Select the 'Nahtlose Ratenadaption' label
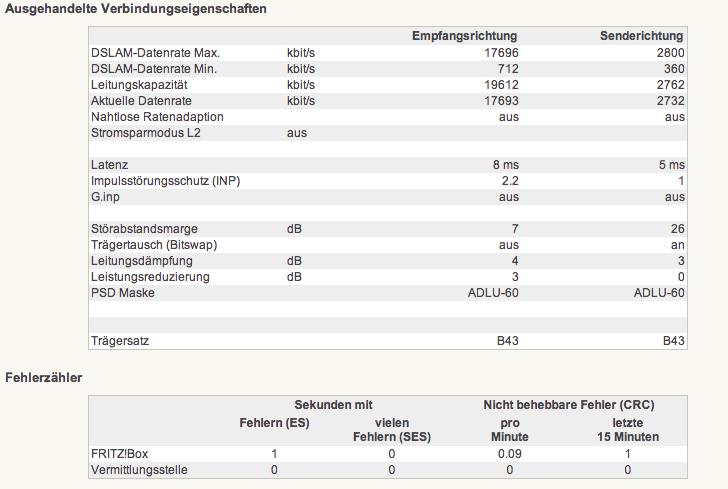Screen dimensions: 728x489 tap(157, 117)
